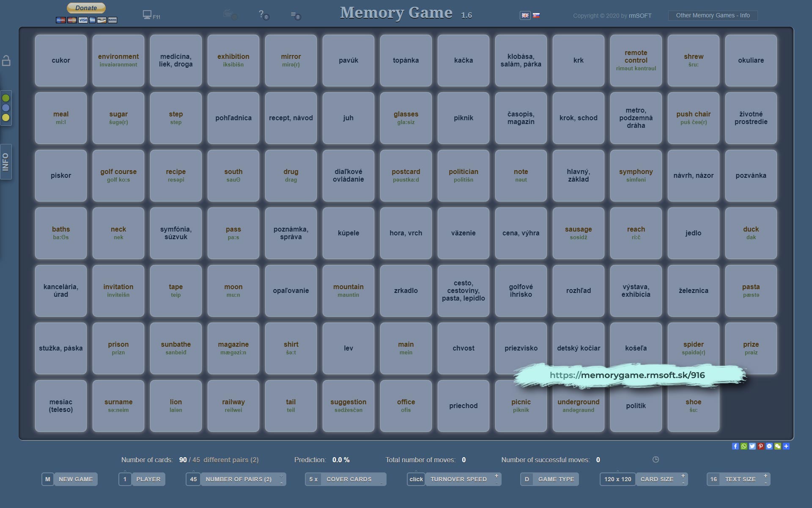Image resolution: width=812 pixels, height=508 pixels.
Task: Select the green color theme dot
Action: (x=6, y=98)
